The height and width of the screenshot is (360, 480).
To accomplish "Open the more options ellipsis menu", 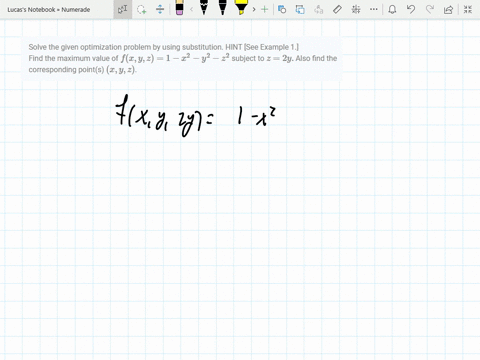I will click(x=374, y=9).
